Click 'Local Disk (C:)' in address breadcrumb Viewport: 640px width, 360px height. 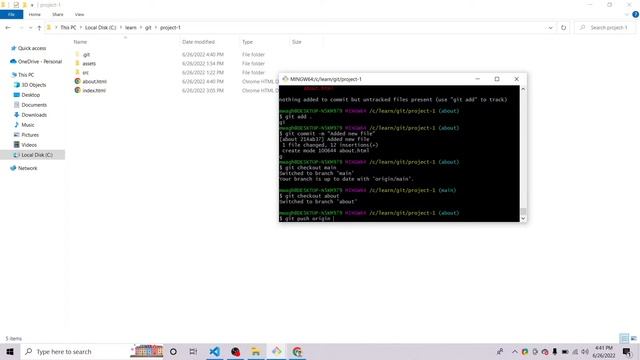tap(100, 28)
